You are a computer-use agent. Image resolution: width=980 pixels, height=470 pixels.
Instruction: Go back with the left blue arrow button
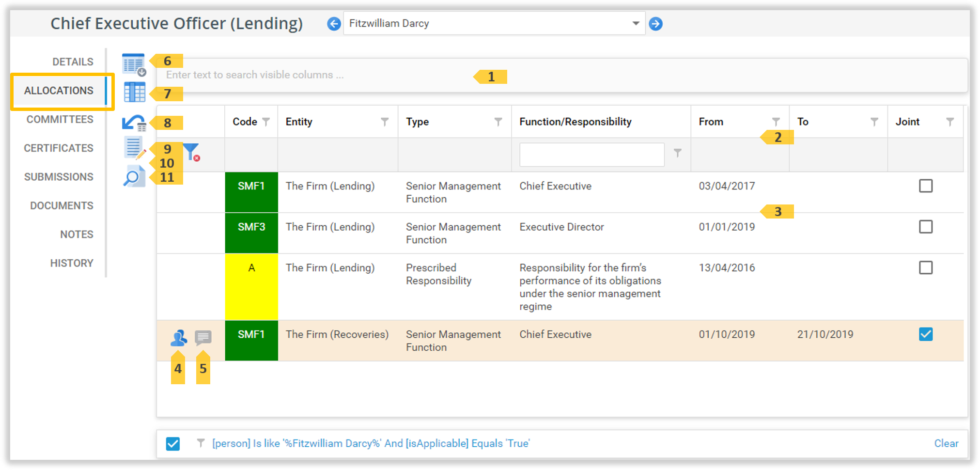333,23
